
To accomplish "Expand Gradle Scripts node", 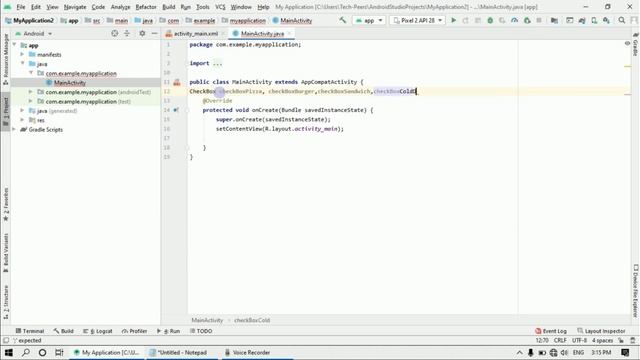I will (x=15, y=129).
